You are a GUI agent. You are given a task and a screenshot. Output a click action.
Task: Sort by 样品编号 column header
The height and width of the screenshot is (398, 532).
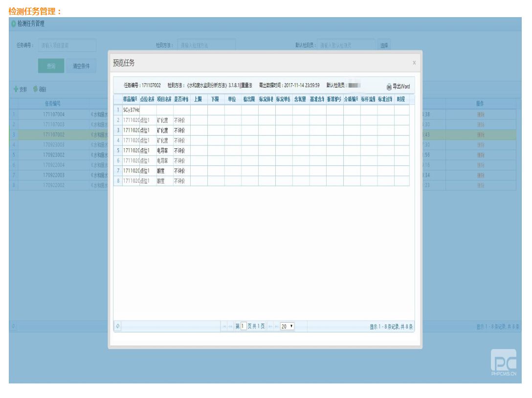[x=131, y=99]
